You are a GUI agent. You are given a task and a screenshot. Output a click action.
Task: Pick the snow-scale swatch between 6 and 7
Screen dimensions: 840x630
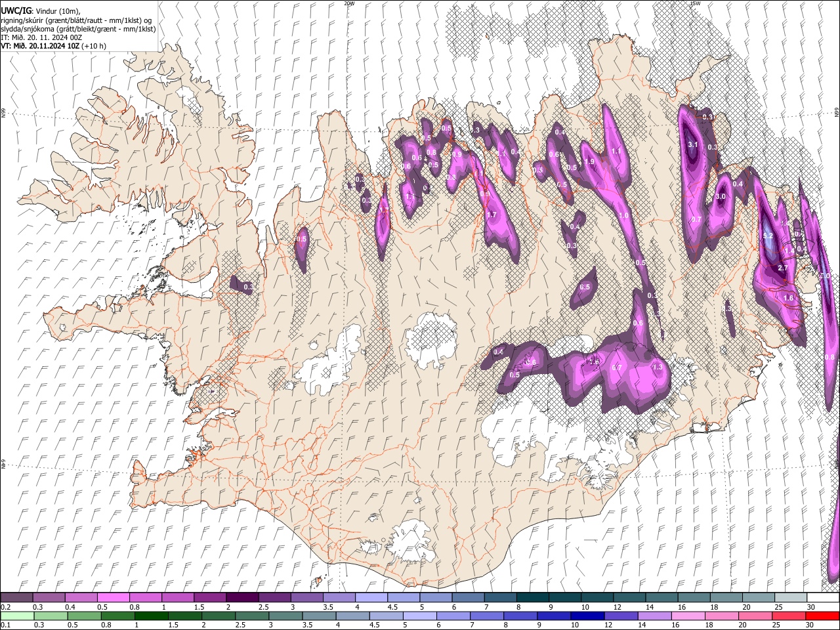pyautogui.click(x=468, y=598)
